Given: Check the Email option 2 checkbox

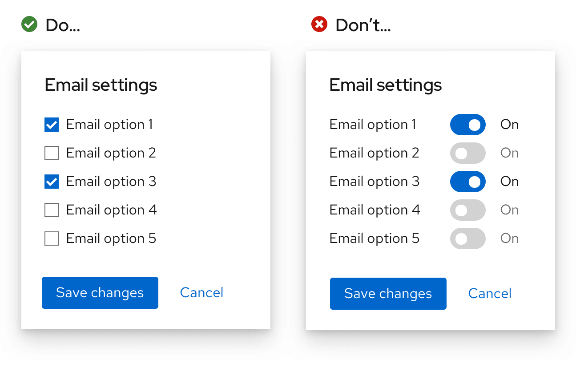Looking at the screenshot, I should [52, 153].
